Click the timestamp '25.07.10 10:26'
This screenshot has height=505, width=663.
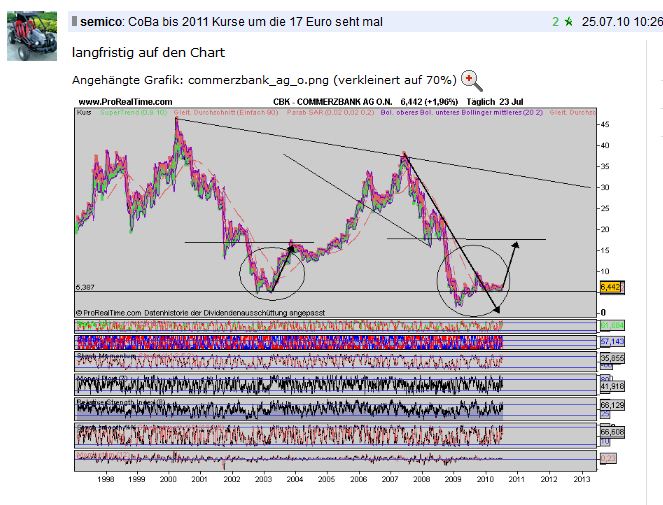click(622, 22)
